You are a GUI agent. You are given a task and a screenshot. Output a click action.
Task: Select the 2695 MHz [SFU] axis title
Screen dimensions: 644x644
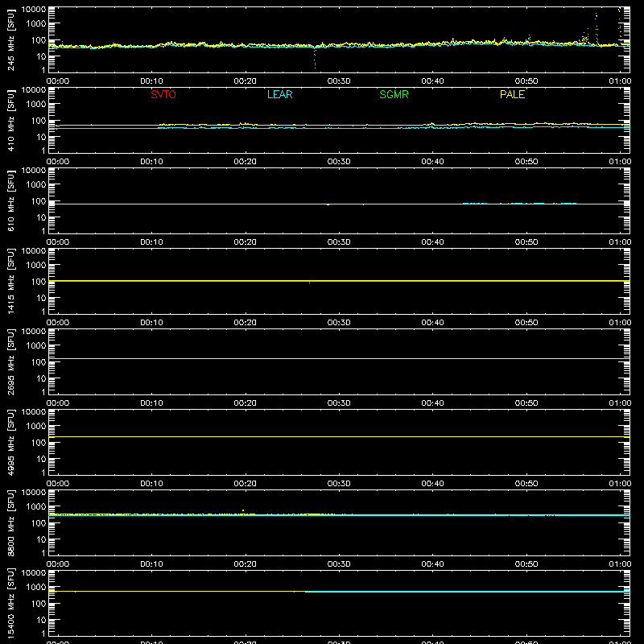pos(10,361)
